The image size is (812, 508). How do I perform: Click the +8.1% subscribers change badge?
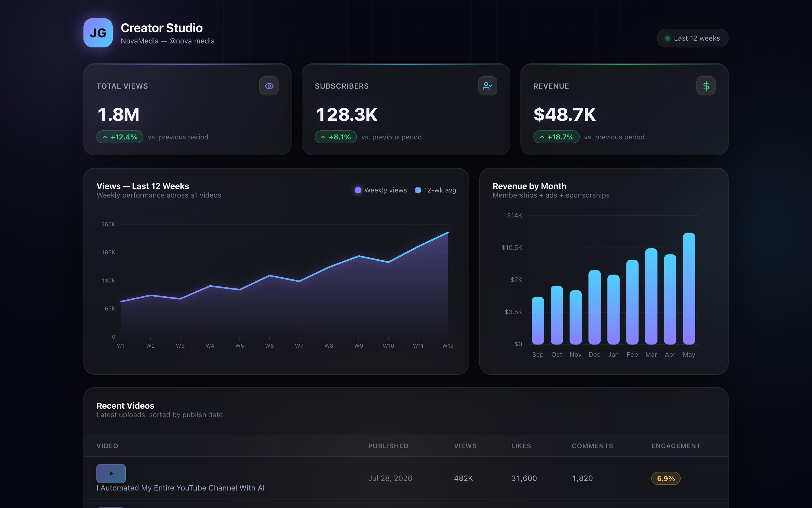336,137
